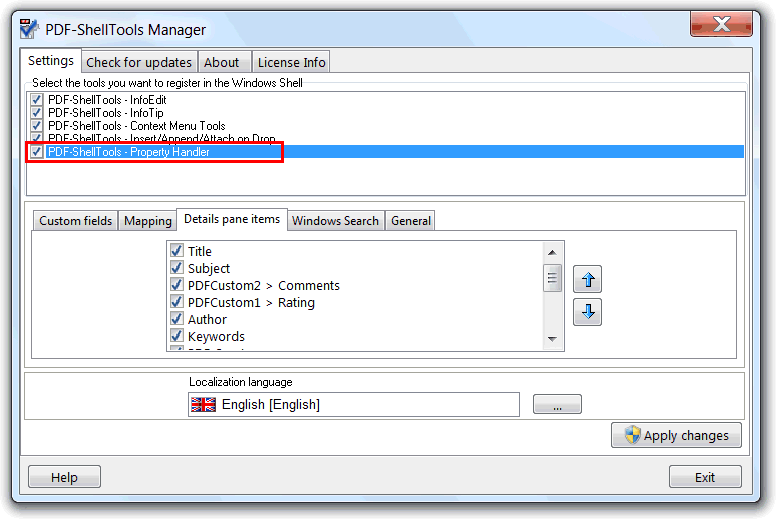Click the details list scroll up arrow
The image size is (776, 519).
click(552, 252)
